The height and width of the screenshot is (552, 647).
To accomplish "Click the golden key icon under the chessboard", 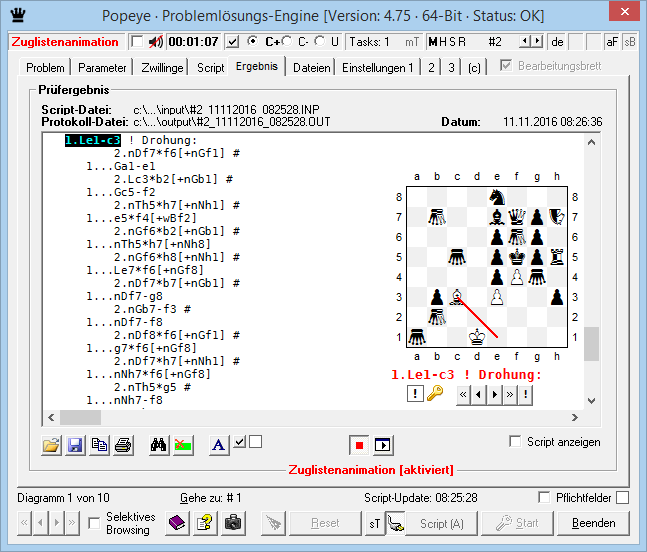I will (435, 394).
